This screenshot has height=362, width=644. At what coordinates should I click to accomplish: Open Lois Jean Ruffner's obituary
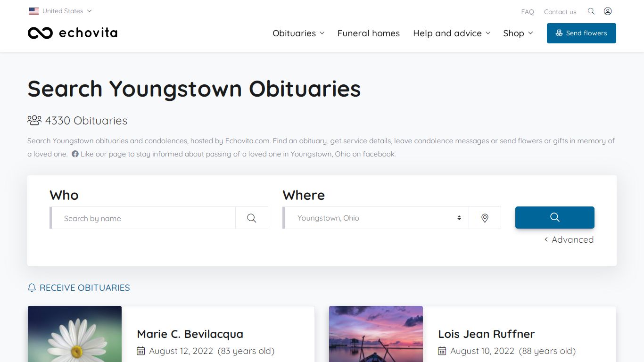point(487,334)
